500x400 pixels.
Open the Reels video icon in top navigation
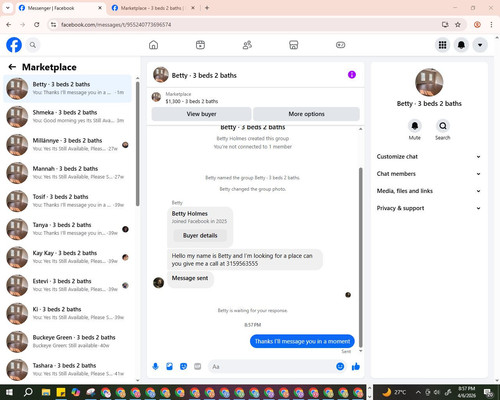pos(200,45)
